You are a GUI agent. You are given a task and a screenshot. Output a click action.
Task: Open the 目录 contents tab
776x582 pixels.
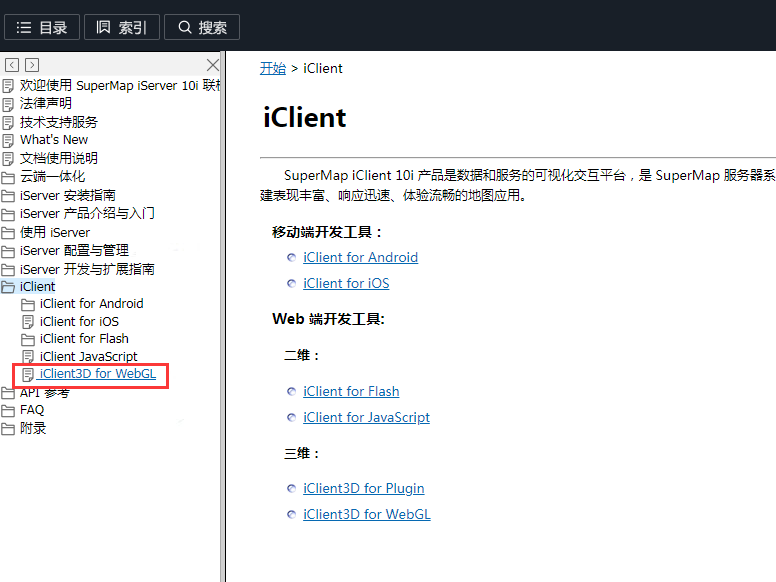coord(42,27)
